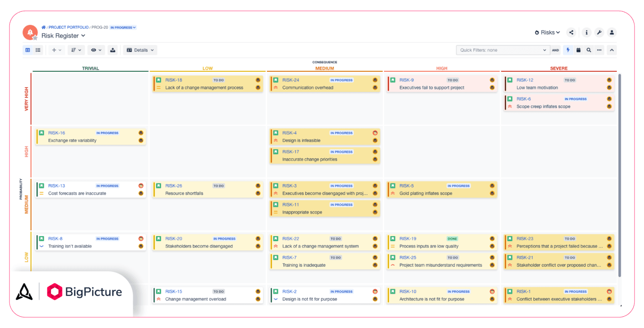Viewport: 644px width, 328px height.
Task: Click the TO DO status on RISK-21
Action: click(x=569, y=258)
